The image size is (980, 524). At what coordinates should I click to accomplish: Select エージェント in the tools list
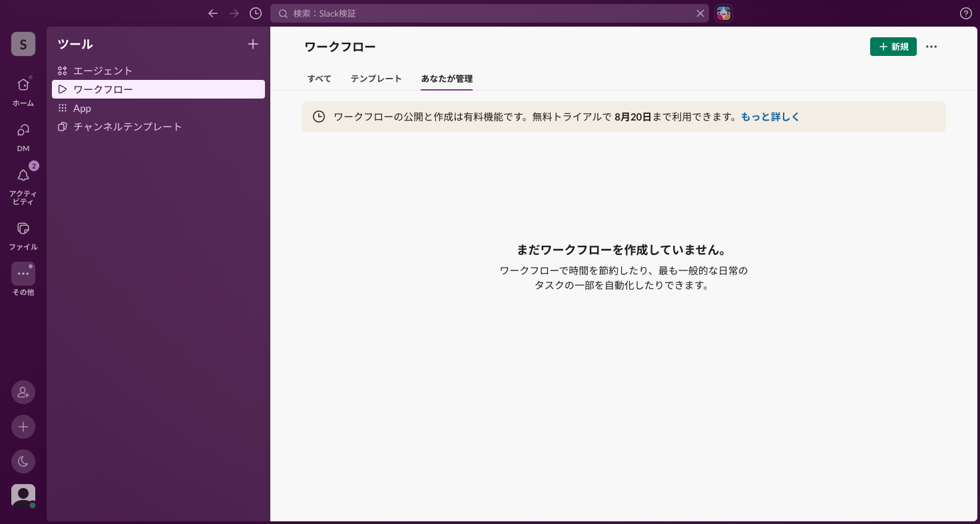158,71
